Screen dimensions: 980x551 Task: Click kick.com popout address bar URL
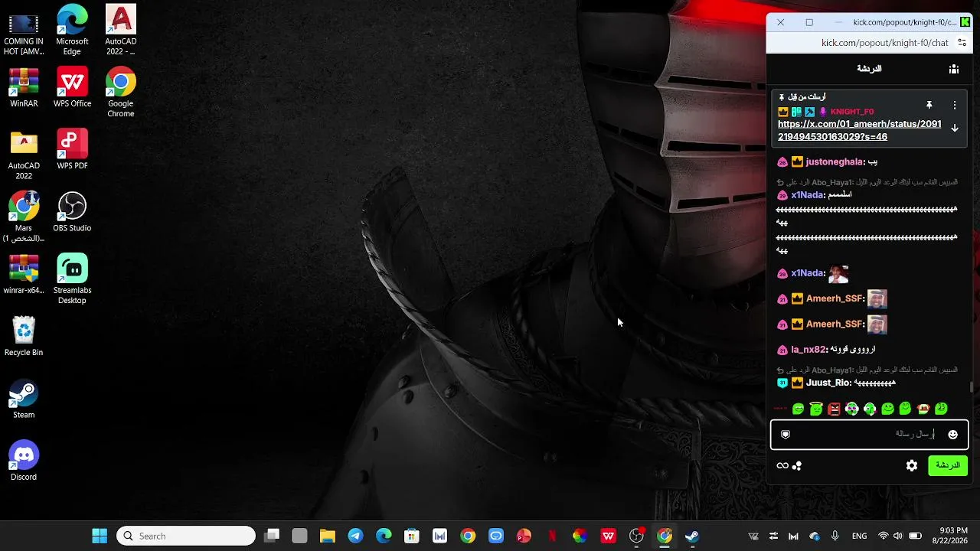(x=885, y=43)
